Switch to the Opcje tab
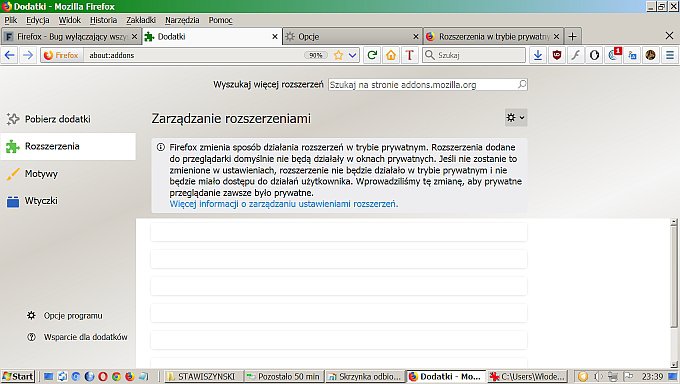Viewport: 680px width, 384px height. click(x=352, y=36)
